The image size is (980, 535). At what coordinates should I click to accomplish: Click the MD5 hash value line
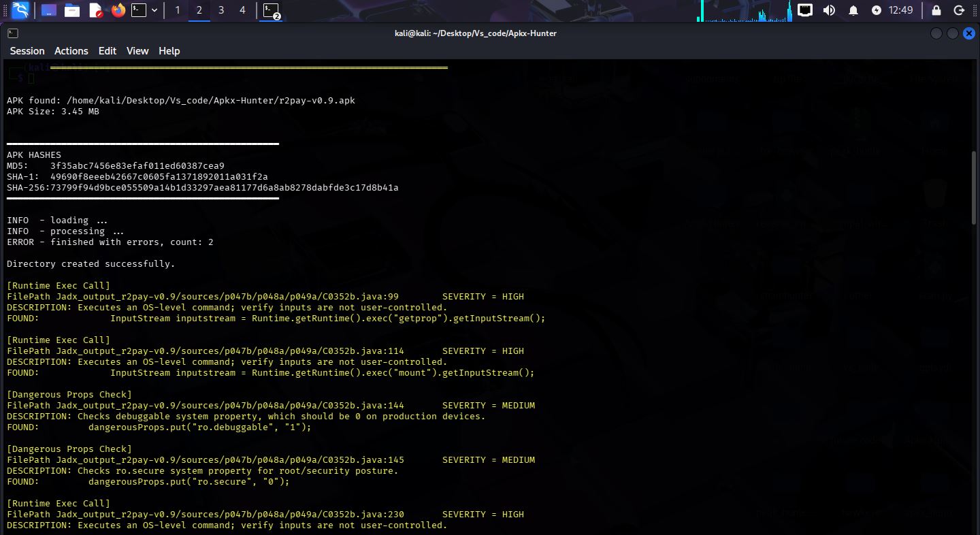pyautogui.click(x=116, y=165)
